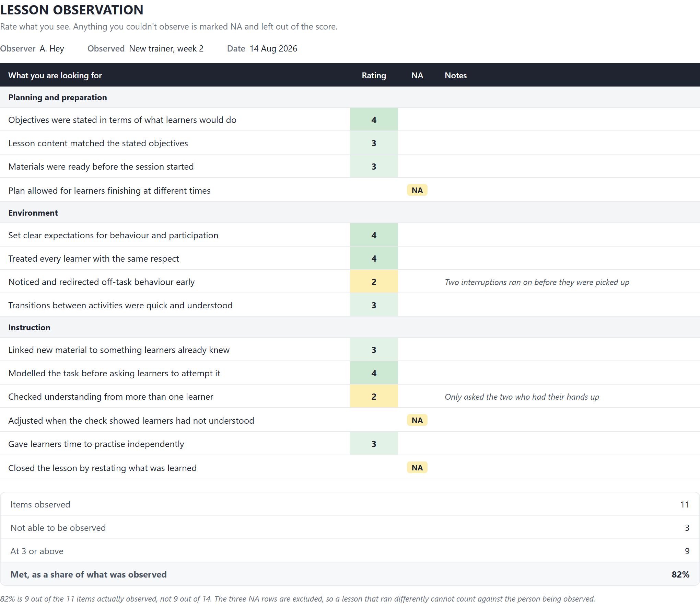Viewport: 700px width, 605px height.
Task: Click 'Adjusted when the check showed' text
Action: [131, 420]
